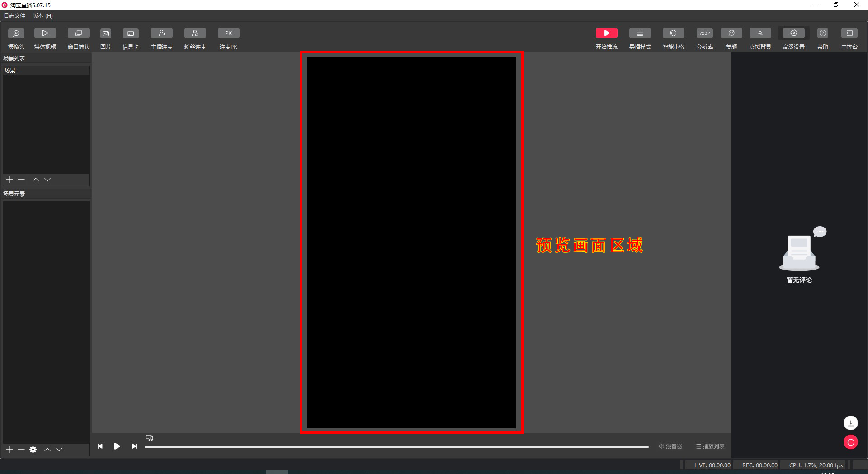Click CPU: 1.7%, 20.00 fps status

[816, 465]
